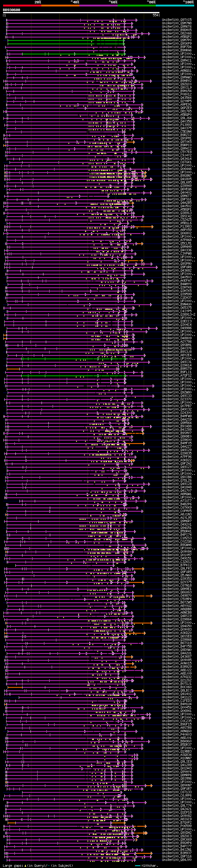Select label UniRef100_Q9XDH2

pos(177,833)
